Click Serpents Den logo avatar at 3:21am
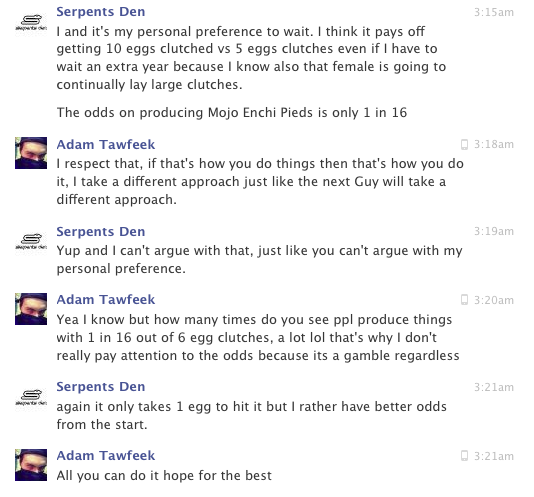534x497 pixels. point(31,397)
